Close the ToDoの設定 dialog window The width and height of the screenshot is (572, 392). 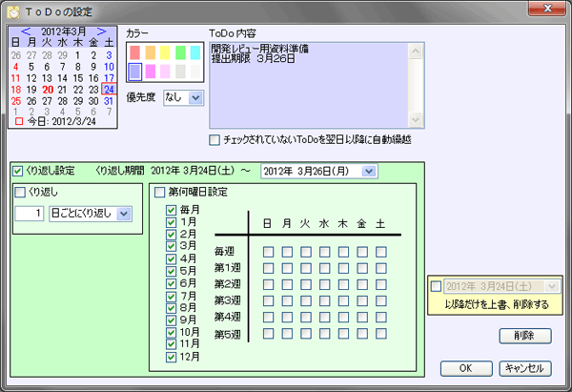tap(547, 8)
